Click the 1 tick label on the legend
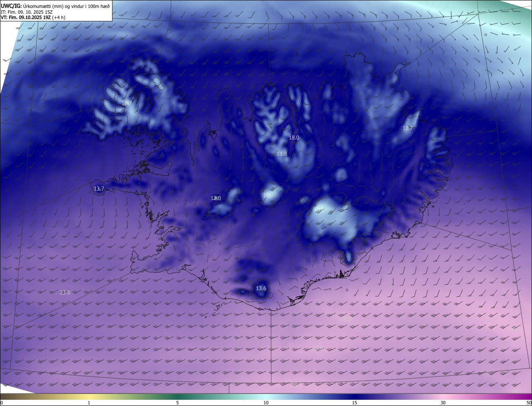The height and width of the screenshot is (406, 532). click(x=89, y=403)
